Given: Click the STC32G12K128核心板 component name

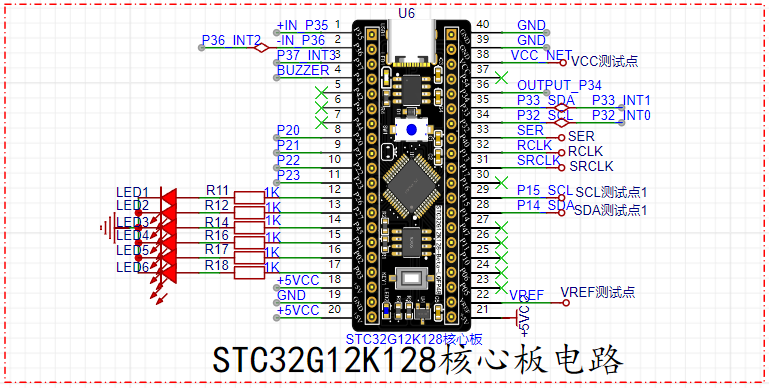Looking at the screenshot, I should pos(415,339).
